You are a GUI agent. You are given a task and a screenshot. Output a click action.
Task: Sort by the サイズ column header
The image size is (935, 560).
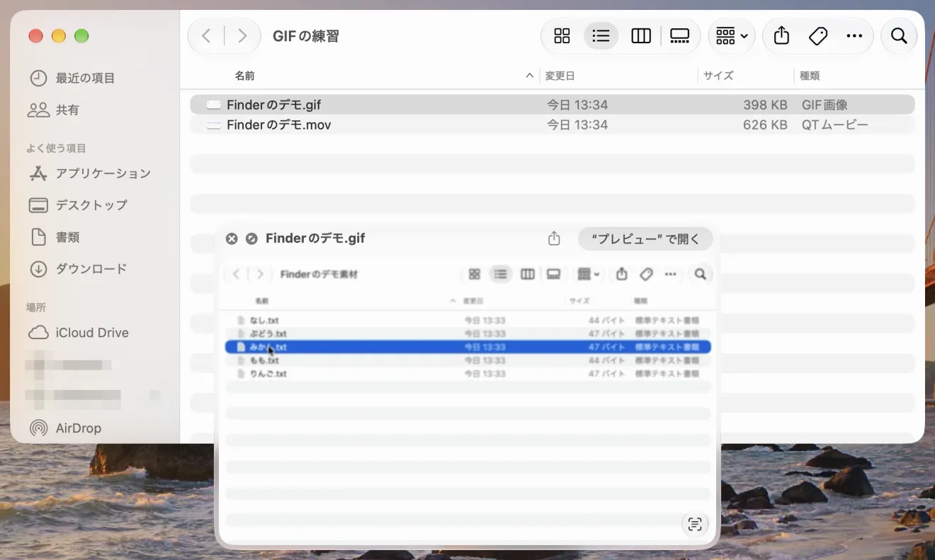click(718, 76)
